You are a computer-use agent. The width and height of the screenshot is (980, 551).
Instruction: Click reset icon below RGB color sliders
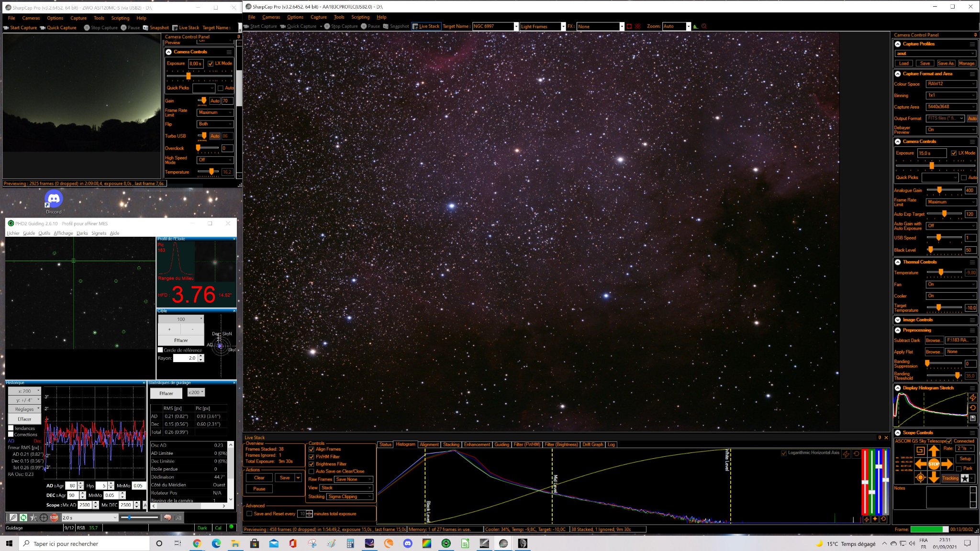[883, 519]
